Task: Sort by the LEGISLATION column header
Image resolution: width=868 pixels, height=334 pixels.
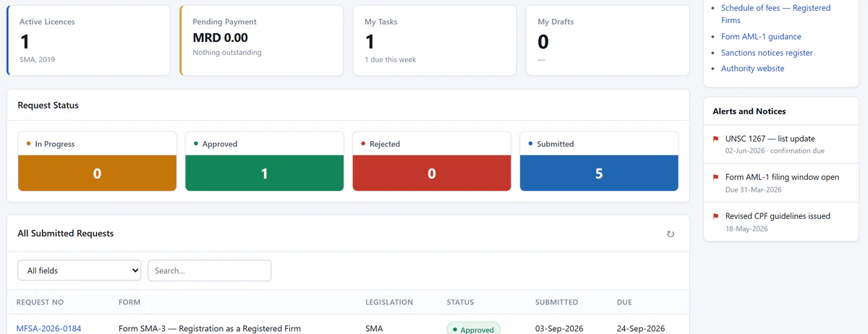Action: click(389, 302)
